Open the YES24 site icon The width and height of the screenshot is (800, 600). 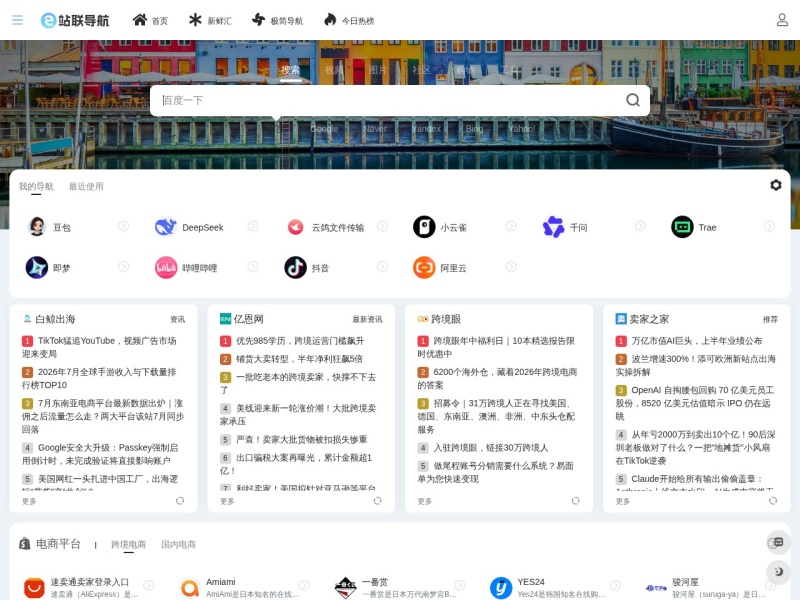click(501, 587)
